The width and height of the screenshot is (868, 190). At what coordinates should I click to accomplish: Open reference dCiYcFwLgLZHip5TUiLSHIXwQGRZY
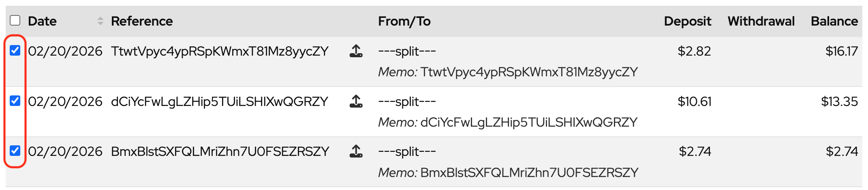[x=220, y=101]
